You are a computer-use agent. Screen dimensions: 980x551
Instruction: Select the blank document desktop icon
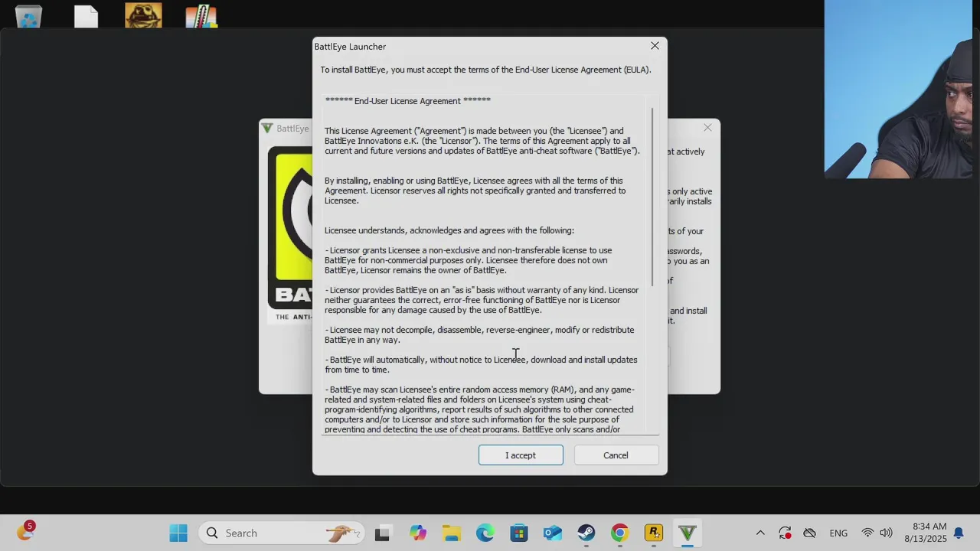(x=86, y=16)
